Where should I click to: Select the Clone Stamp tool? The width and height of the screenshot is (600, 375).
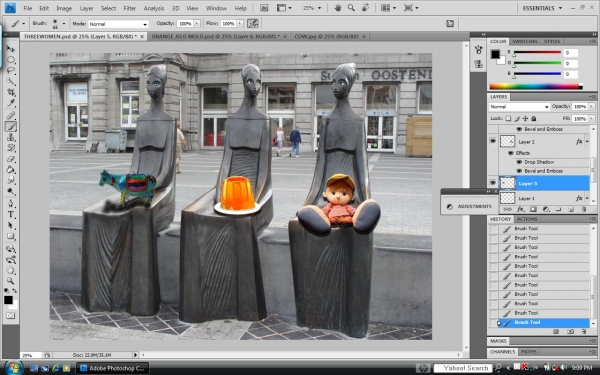[11, 137]
